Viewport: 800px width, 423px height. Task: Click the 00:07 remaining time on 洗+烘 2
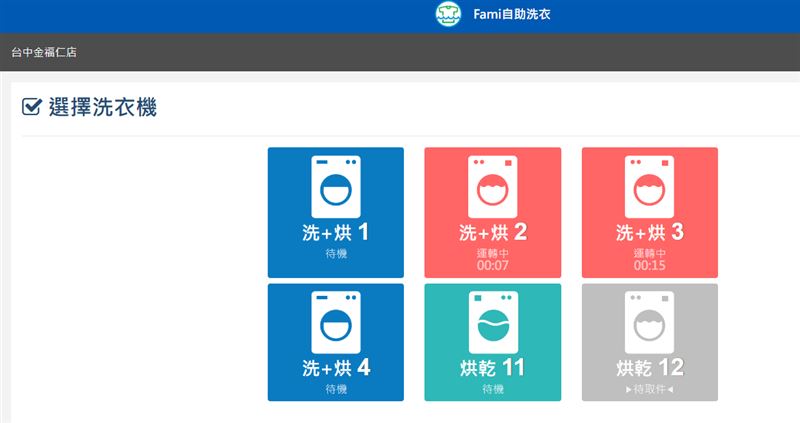pos(492,265)
